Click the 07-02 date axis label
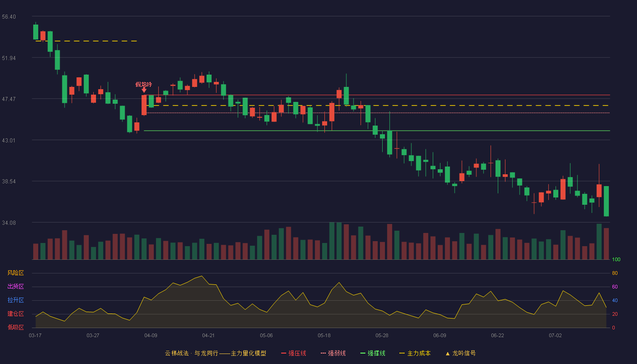637x364 pixels. pos(555,335)
